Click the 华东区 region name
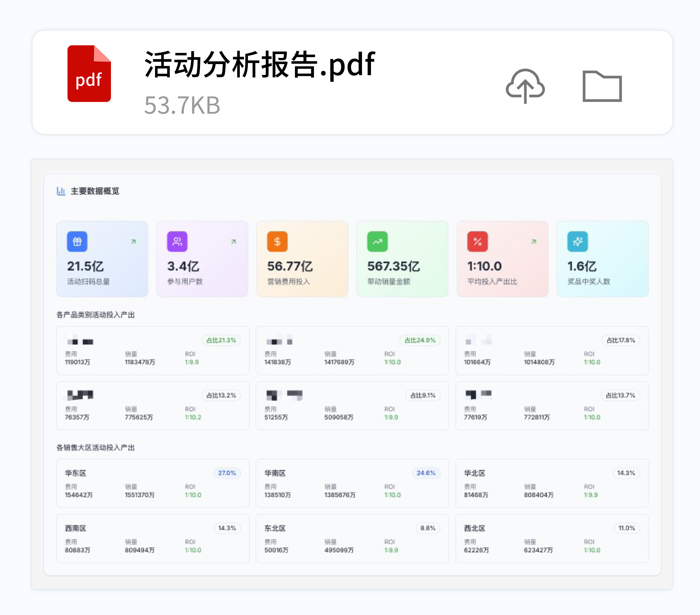Viewport: 700px width, 615px height. pyautogui.click(x=76, y=473)
